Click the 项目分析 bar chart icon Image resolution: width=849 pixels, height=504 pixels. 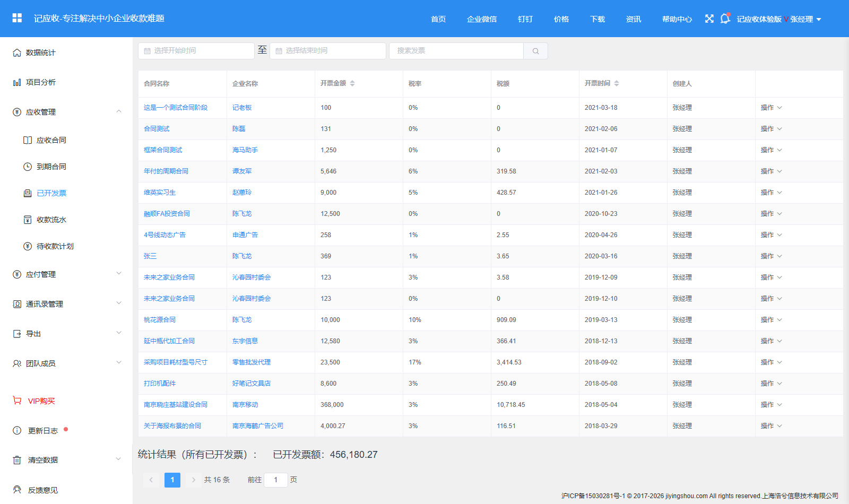pyautogui.click(x=17, y=82)
